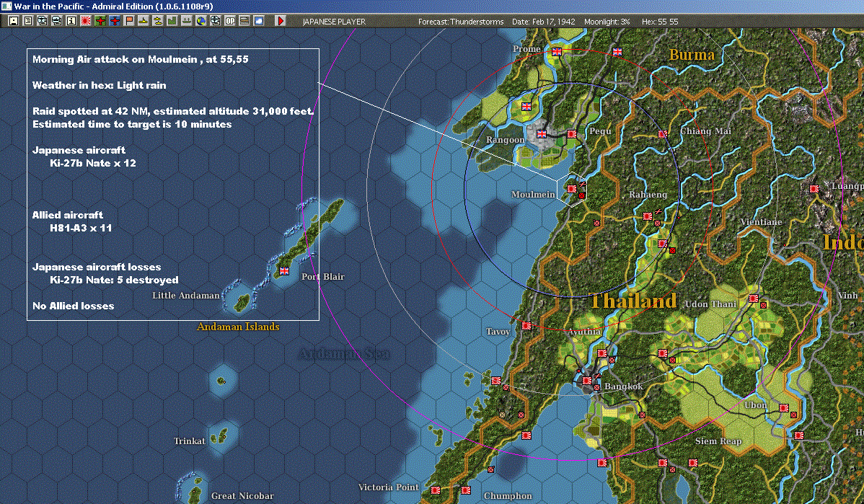The image size is (864, 504).
Task: Select the Japanese flag base at Udon Thani
Action: (x=753, y=299)
